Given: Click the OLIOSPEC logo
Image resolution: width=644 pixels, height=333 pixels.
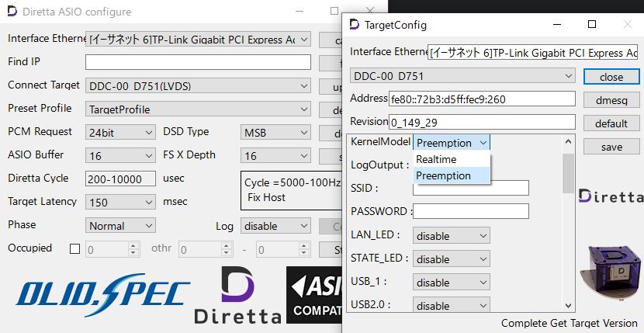Looking at the screenshot, I should tap(102, 295).
